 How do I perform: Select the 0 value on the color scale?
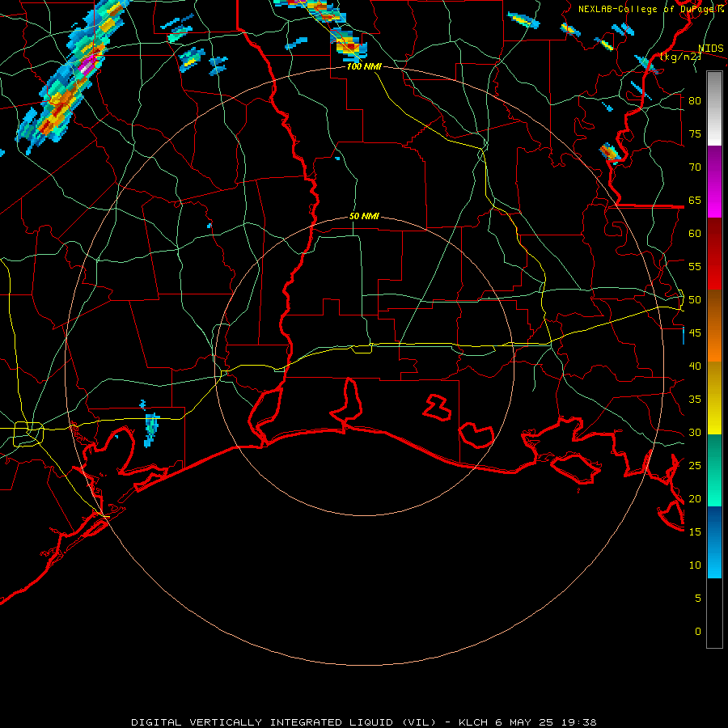click(x=698, y=632)
